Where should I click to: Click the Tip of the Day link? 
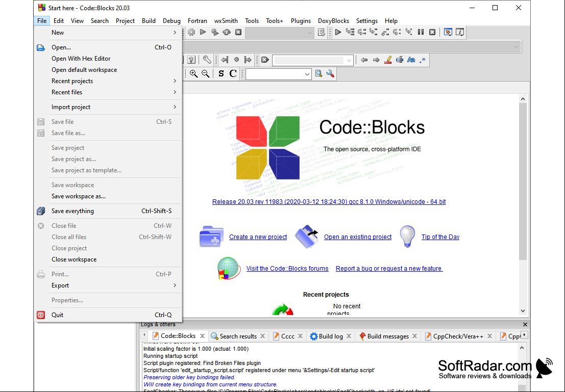coord(440,237)
